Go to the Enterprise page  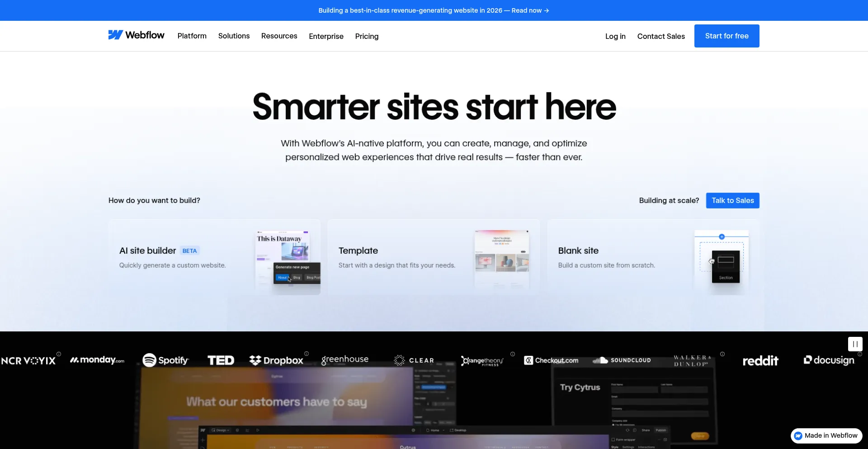coord(326,36)
